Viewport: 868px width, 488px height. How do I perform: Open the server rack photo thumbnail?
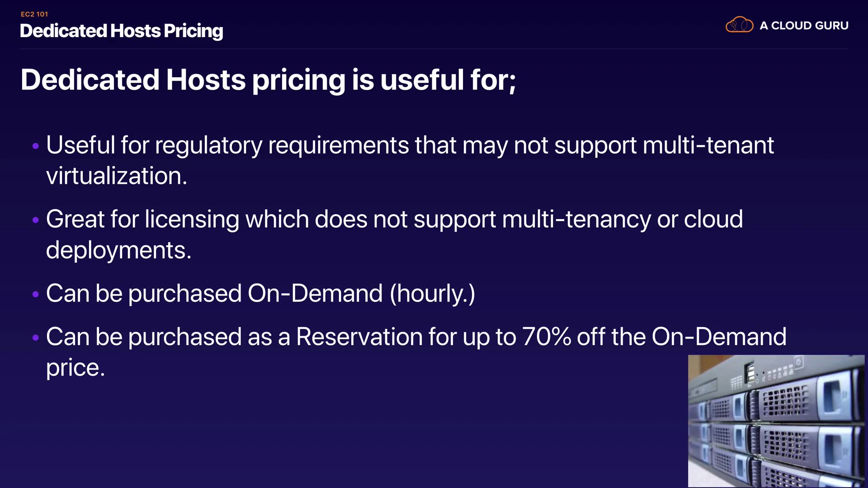[776, 421]
